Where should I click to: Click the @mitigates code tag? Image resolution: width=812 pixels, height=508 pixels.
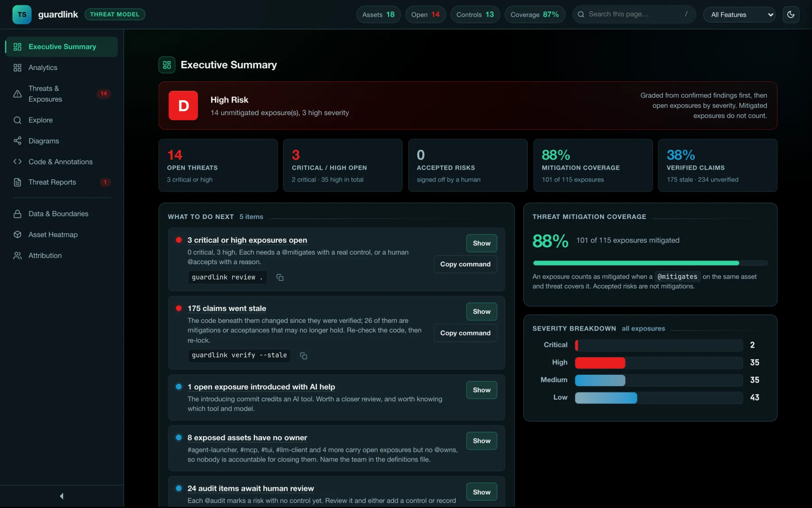[x=677, y=277]
